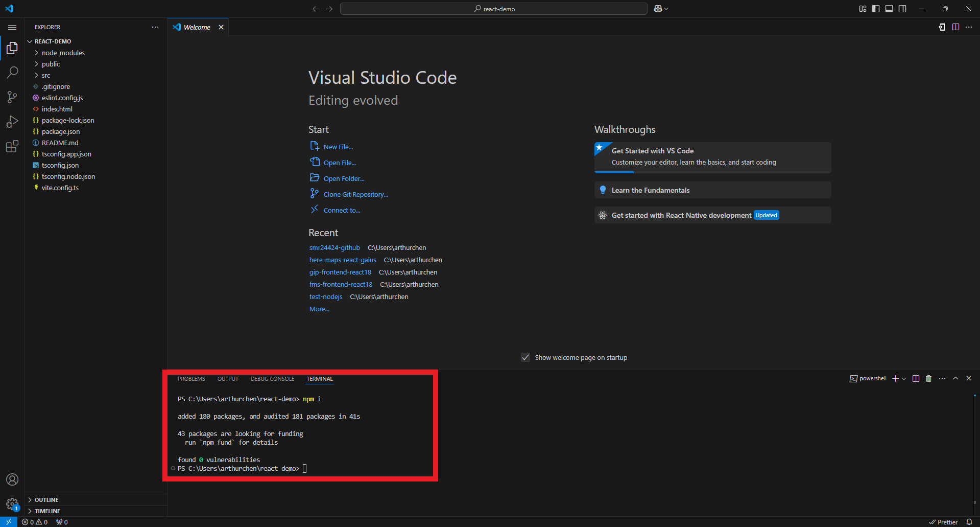
Task: Select the powershell terminal label
Action: (868, 379)
